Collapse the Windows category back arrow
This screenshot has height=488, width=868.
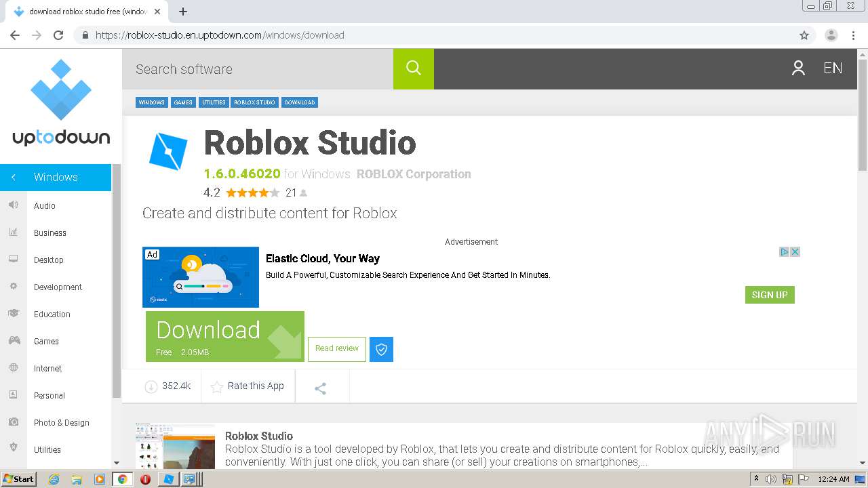(x=14, y=177)
